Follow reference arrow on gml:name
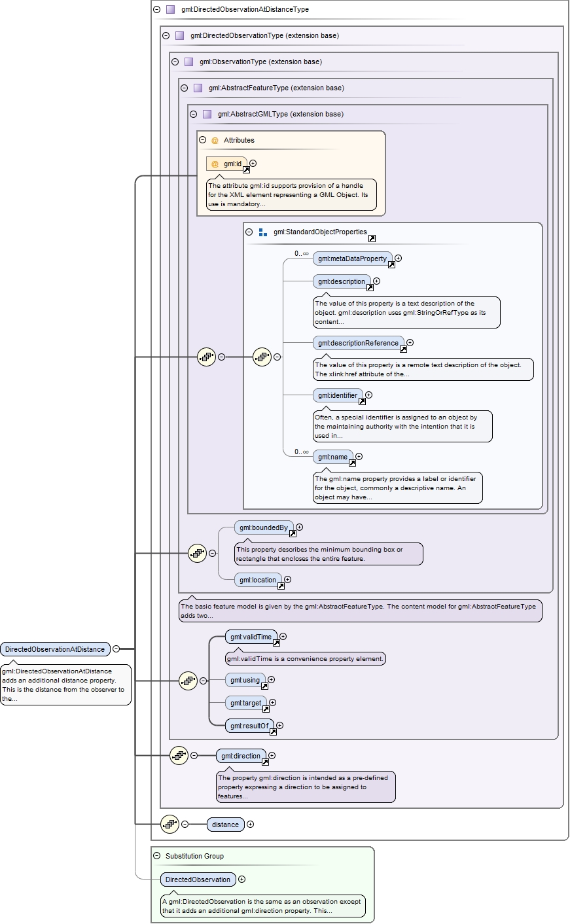 352,463
